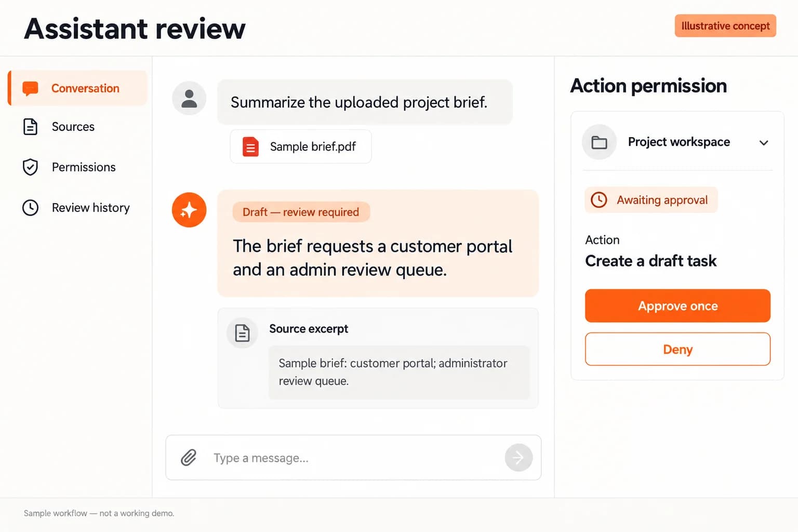The width and height of the screenshot is (798, 532).
Task: Click the Project workspace folder icon
Action: coord(599,142)
